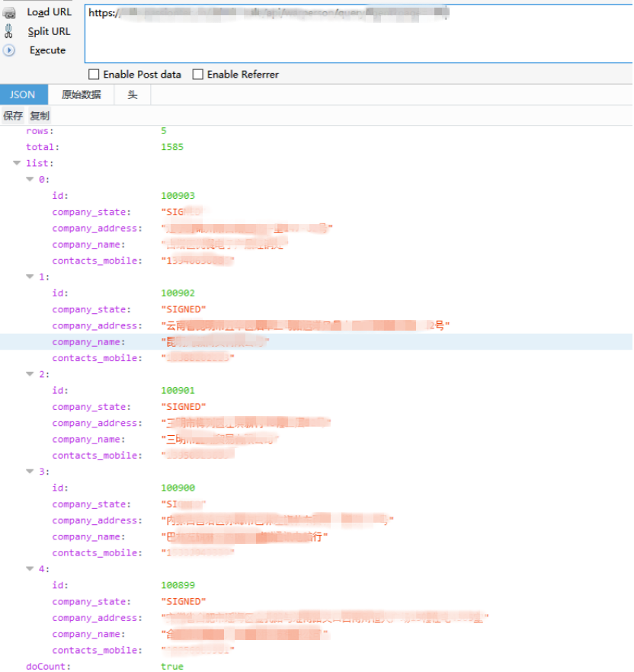Collapse list item 4
The image size is (634, 672).
click(30, 568)
